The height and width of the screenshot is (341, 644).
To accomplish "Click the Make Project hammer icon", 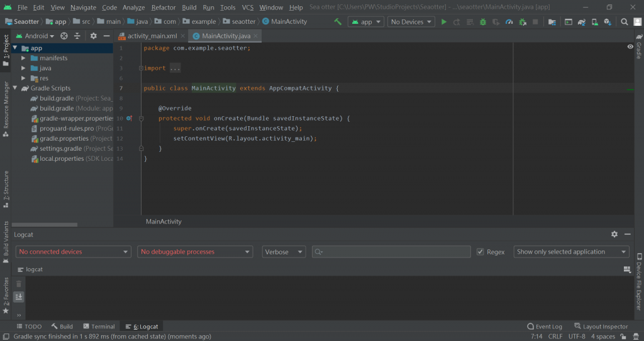I will [x=338, y=21].
